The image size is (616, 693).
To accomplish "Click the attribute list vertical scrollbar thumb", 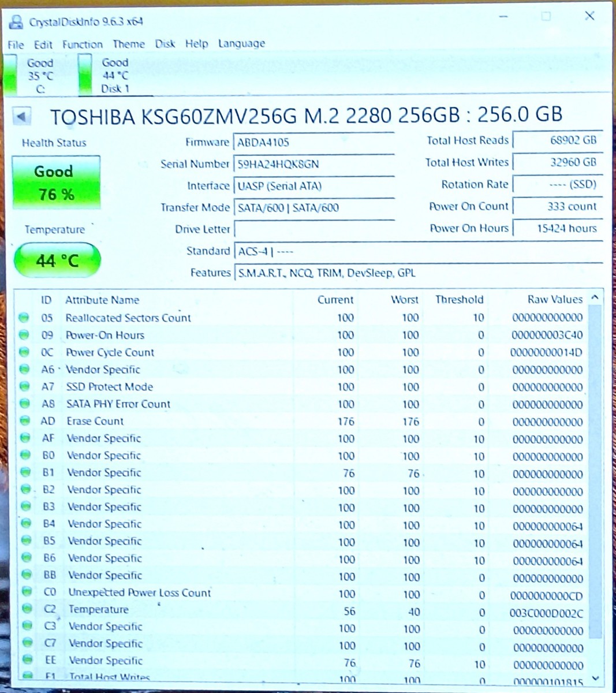I will 595,471.
